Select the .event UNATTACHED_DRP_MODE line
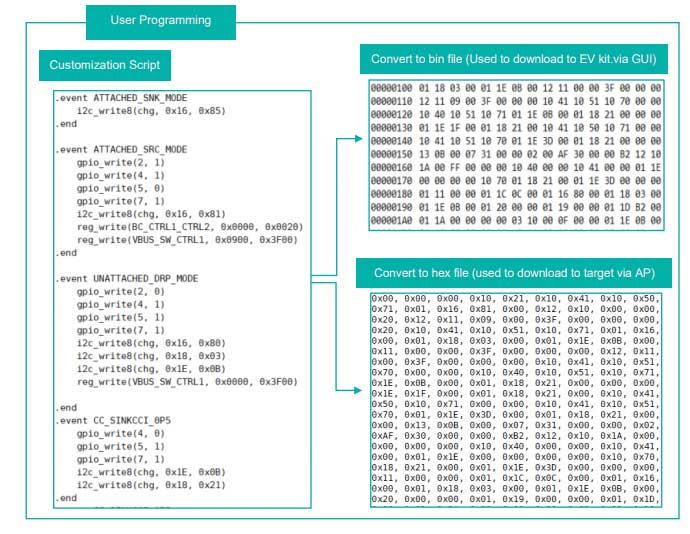This screenshot has width=690, height=534. point(127,278)
